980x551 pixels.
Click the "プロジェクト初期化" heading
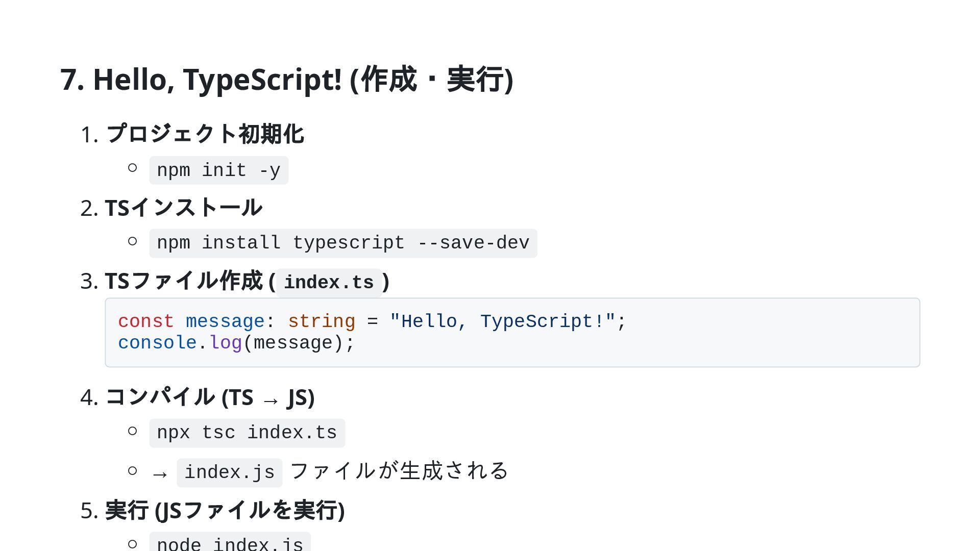point(205,134)
